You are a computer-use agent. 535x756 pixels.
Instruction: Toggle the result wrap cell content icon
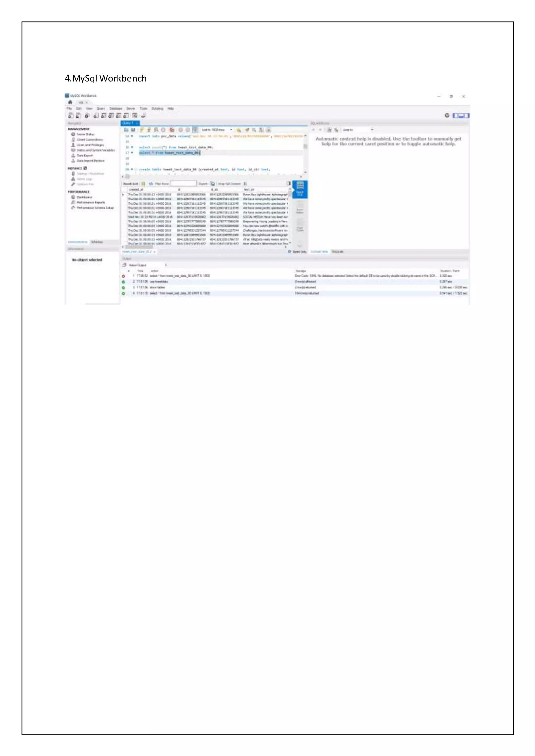245,184
